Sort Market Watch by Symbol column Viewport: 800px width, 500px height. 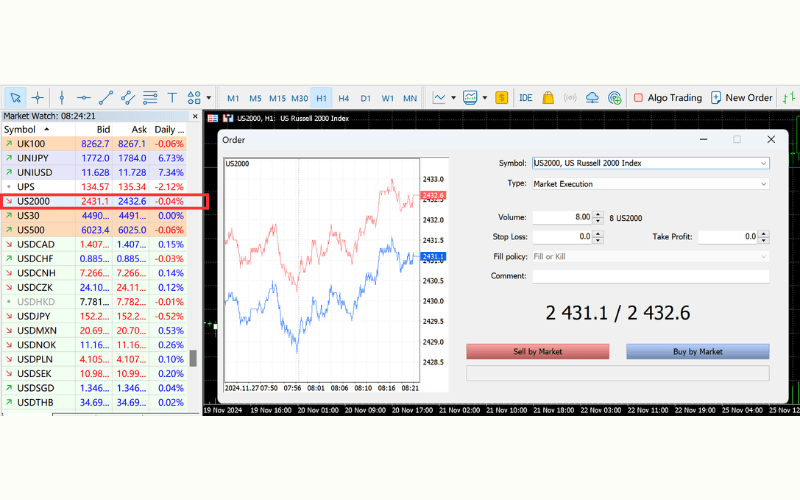[x=38, y=130]
